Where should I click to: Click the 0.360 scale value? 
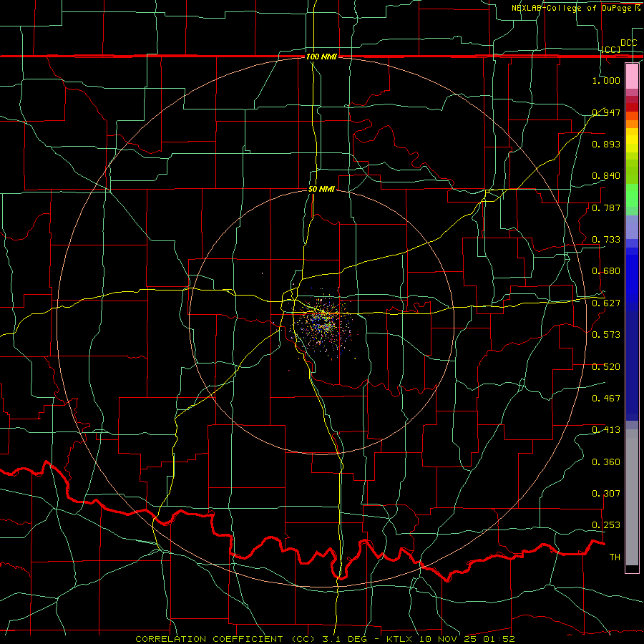[x=606, y=462]
